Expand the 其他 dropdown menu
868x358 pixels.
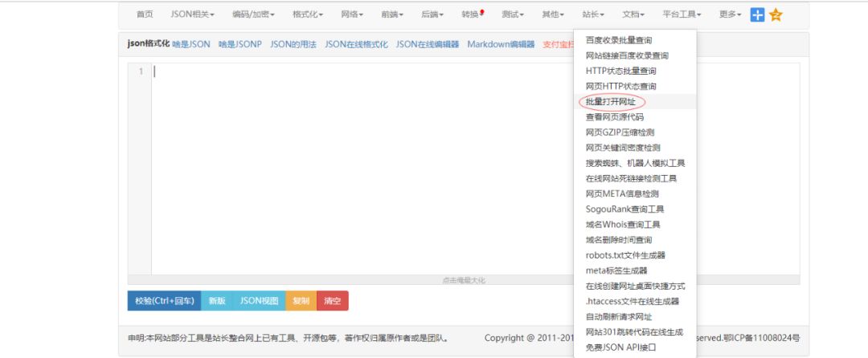tap(553, 15)
